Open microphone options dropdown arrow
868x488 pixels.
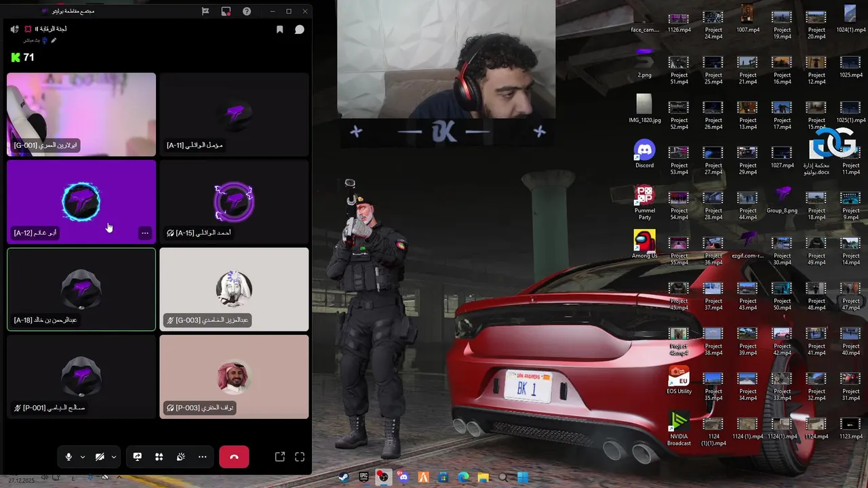83,457
